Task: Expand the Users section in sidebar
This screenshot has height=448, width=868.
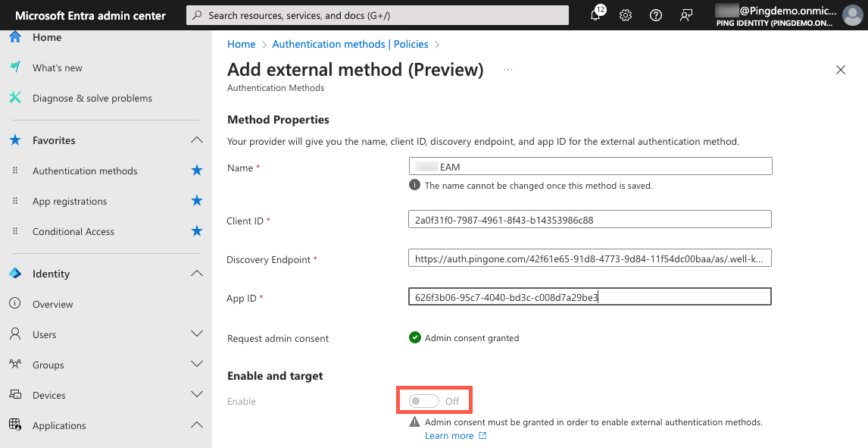Action: click(197, 334)
